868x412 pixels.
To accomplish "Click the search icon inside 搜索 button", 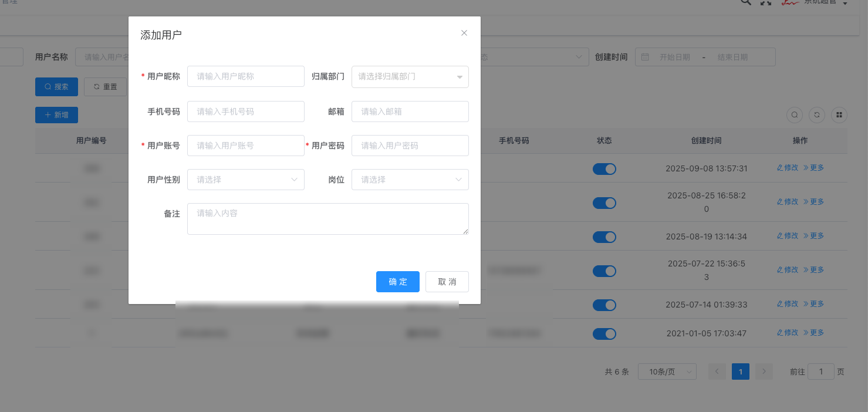I will 48,86.
